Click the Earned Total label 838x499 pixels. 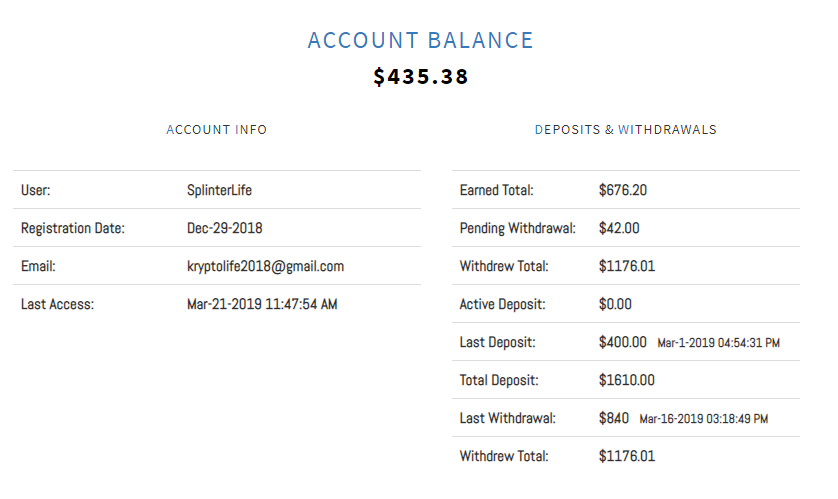click(x=496, y=190)
